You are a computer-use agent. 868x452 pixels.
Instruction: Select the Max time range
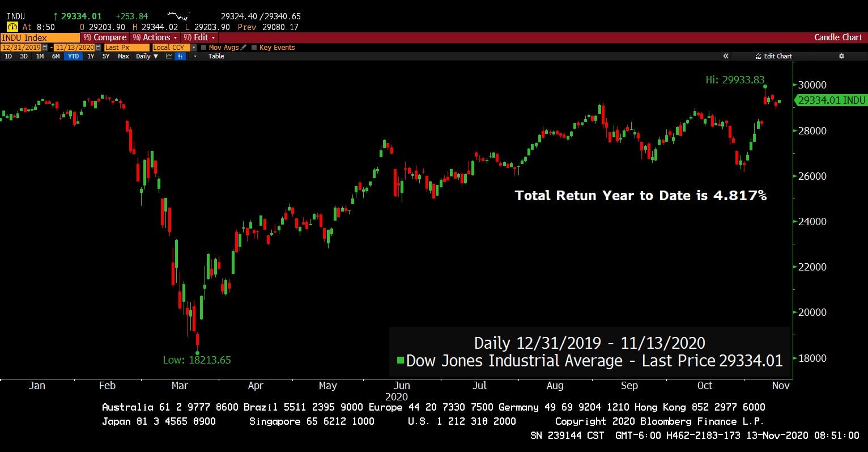[123, 56]
